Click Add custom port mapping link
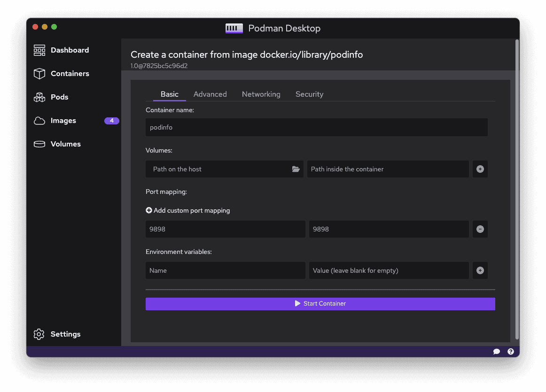 pyautogui.click(x=192, y=210)
